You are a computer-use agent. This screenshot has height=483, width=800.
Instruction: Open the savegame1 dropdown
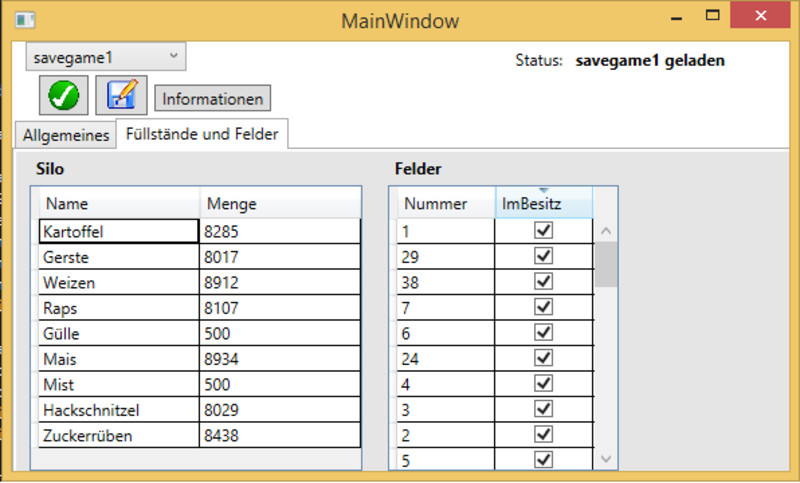[x=105, y=57]
